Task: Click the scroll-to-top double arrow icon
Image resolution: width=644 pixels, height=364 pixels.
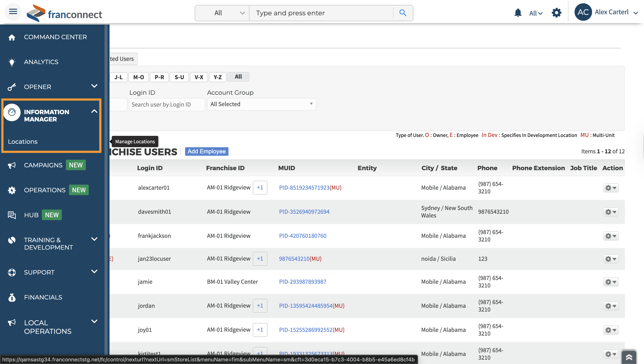Action: tap(629, 357)
